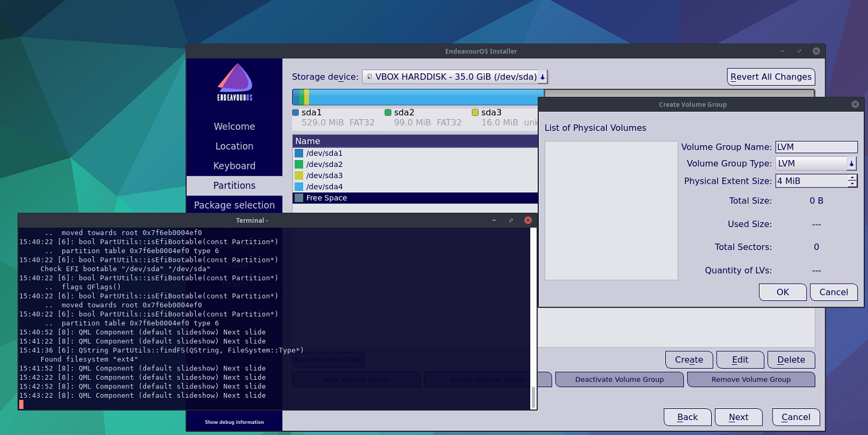Click Remove Volume Group
868x435 pixels.
751,379
